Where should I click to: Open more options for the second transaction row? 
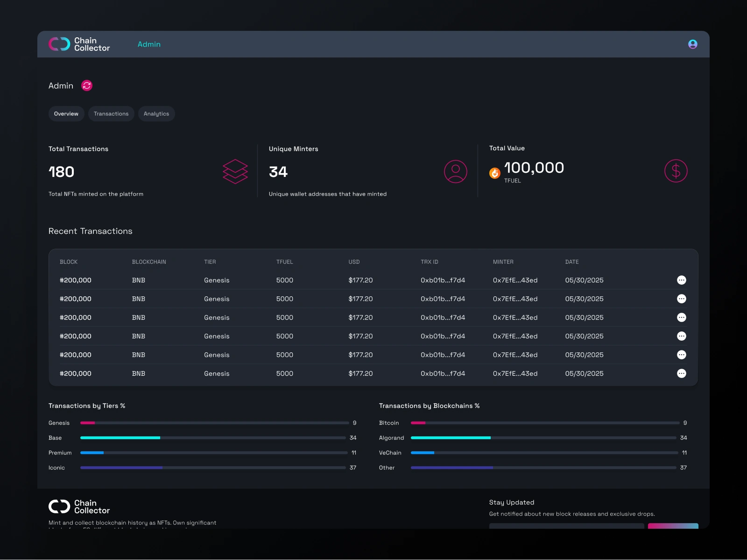tap(682, 299)
